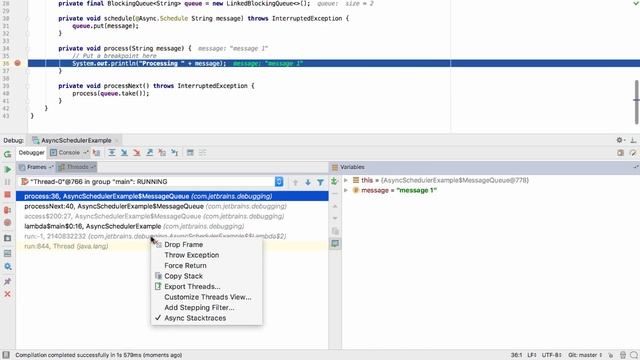Toggle Async Stacktraces checkmark option

206,318
